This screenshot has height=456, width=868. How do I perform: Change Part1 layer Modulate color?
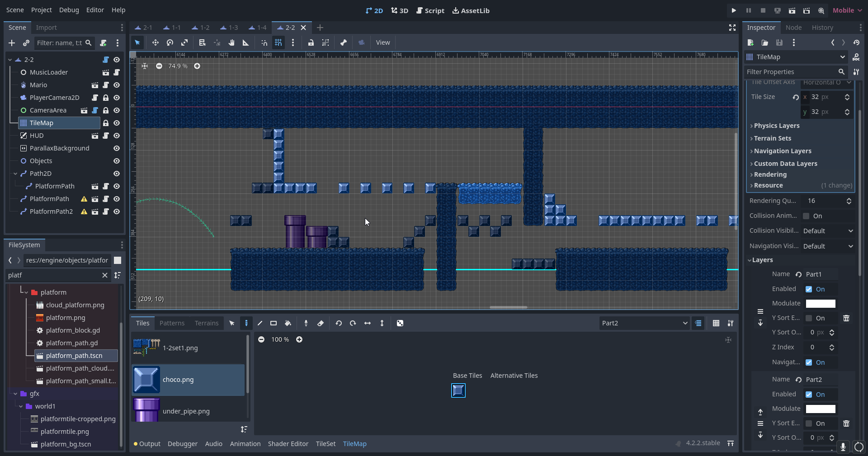tap(821, 304)
